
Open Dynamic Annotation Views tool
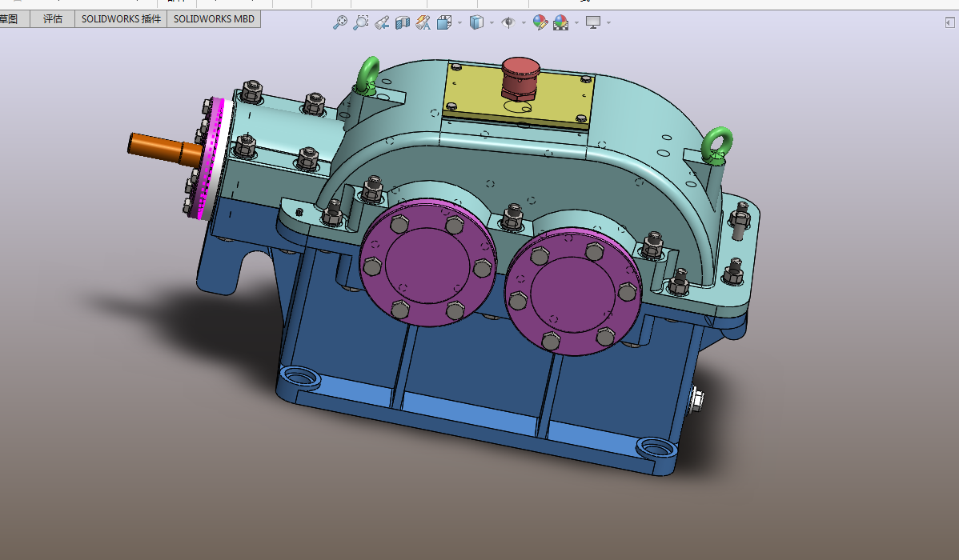[x=423, y=23]
